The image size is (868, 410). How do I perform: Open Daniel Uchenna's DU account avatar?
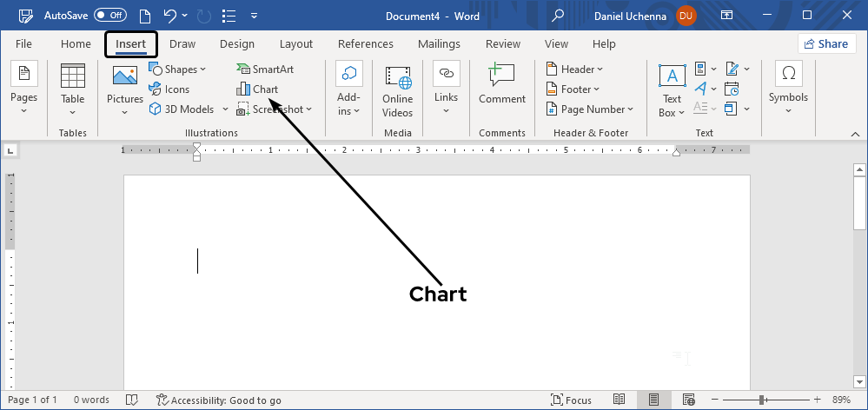pyautogui.click(x=686, y=16)
